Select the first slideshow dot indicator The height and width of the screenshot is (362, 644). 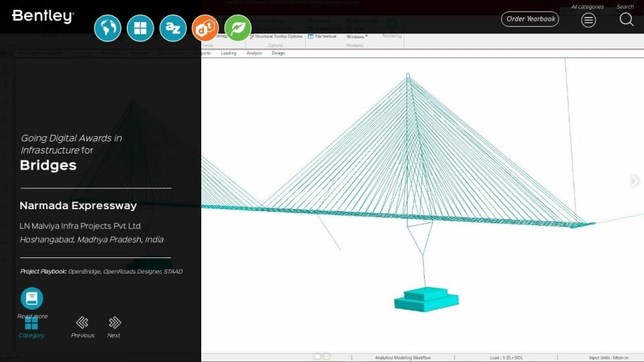317,357
